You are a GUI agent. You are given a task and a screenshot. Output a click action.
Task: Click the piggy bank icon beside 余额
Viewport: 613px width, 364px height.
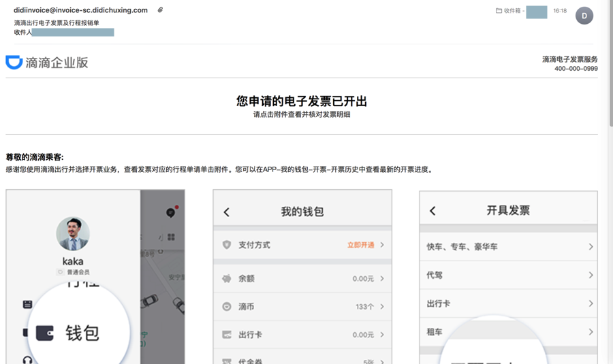tap(226, 278)
